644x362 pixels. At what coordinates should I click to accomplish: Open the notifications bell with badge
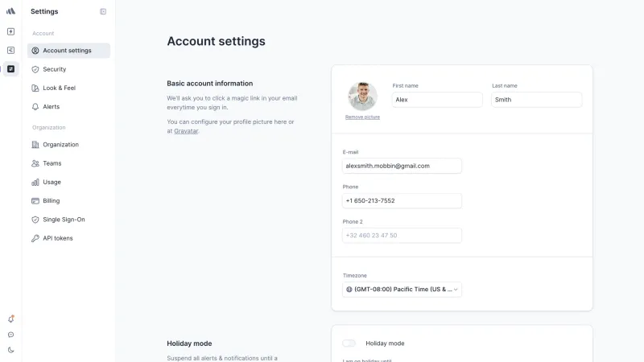[x=11, y=319]
